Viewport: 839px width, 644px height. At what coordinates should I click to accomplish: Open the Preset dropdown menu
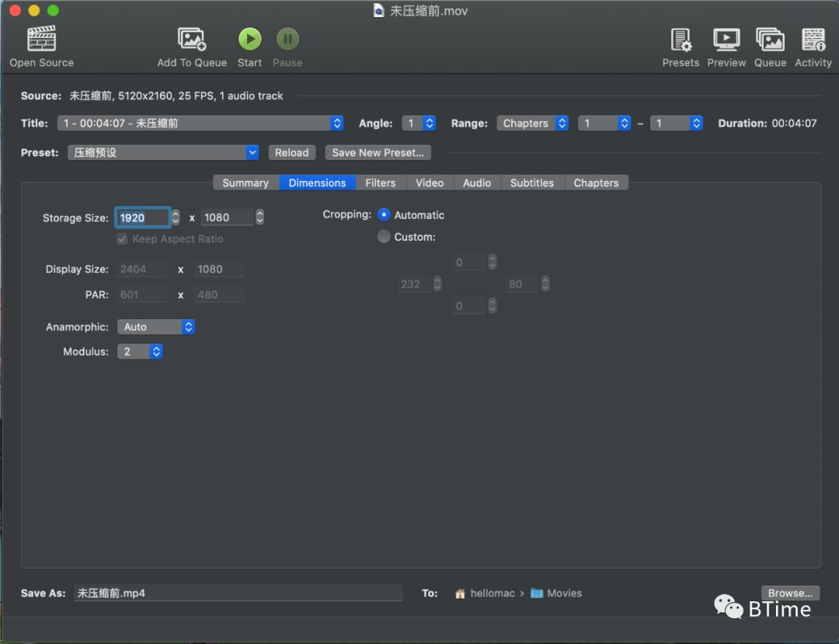click(163, 153)
